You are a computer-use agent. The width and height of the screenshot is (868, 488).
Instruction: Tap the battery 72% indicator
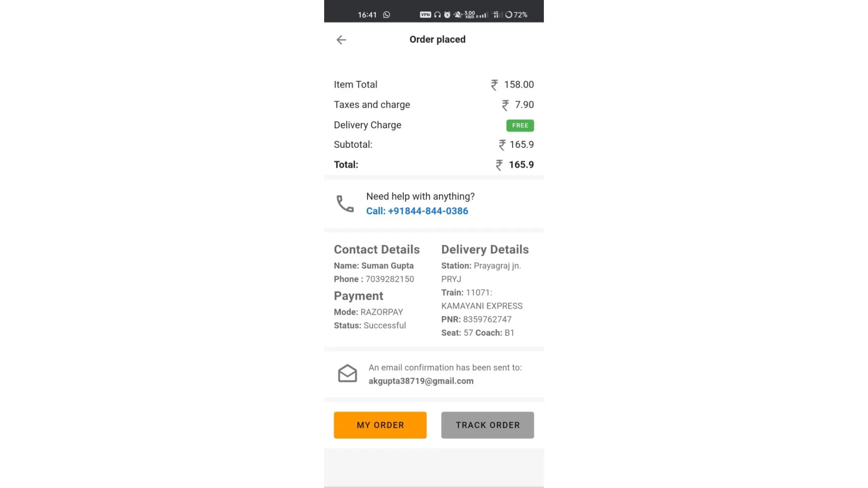coord(517,15)
